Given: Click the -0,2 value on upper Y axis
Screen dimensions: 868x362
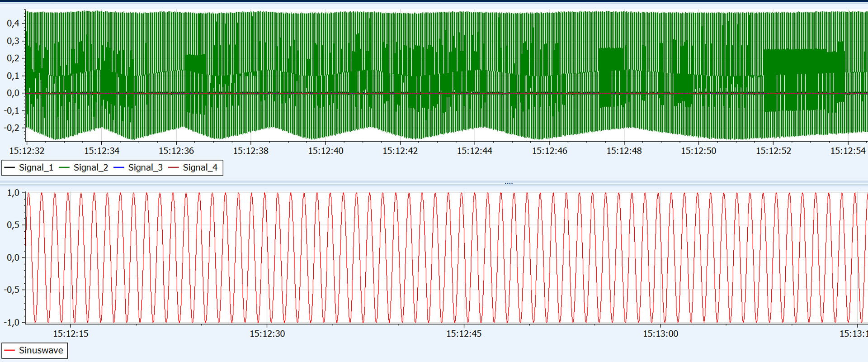Looking at the screenshot, I should tap(12, 128).
